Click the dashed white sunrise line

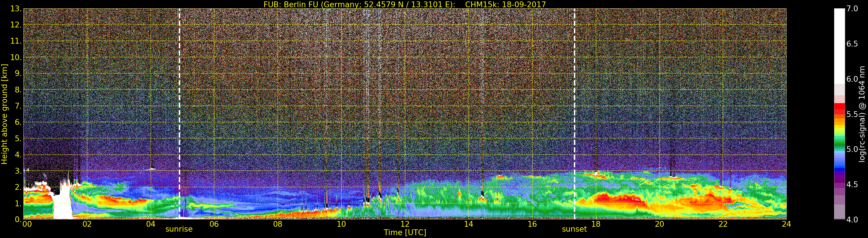click(x=179, y=114)
